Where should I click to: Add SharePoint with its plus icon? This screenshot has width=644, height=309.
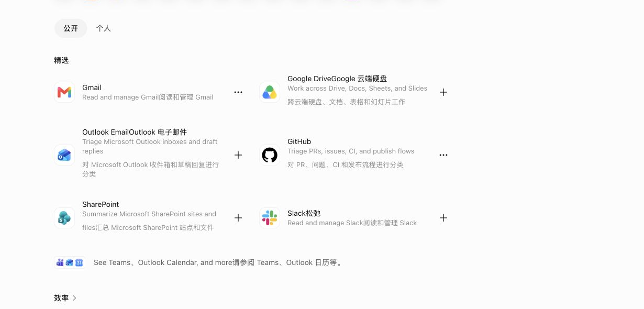pos(238,218)
